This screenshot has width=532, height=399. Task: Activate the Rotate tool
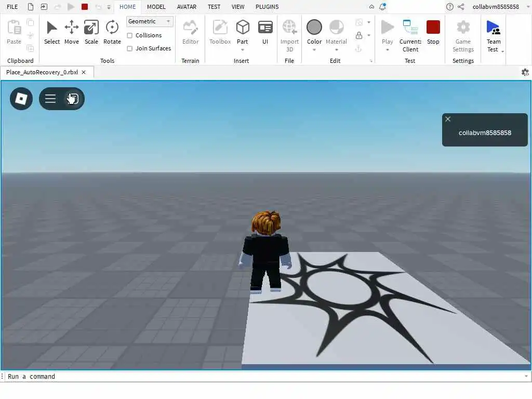[112, 28]
